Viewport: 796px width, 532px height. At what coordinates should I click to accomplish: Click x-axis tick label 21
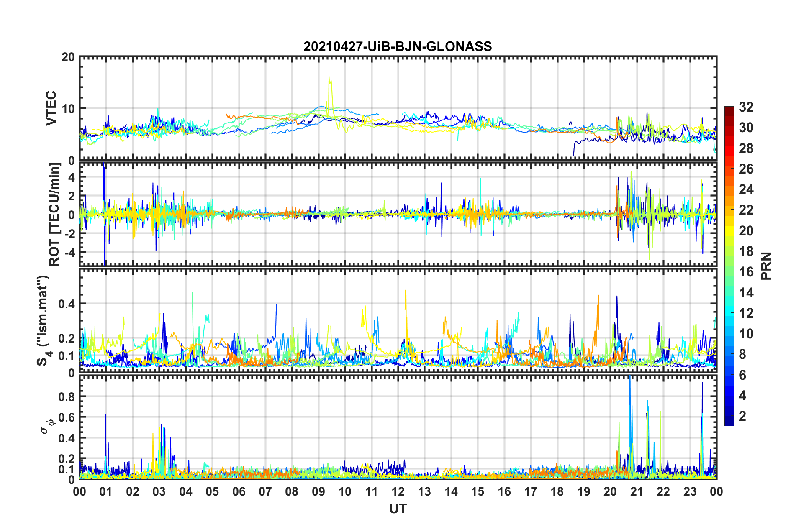(x=637, y=492)
